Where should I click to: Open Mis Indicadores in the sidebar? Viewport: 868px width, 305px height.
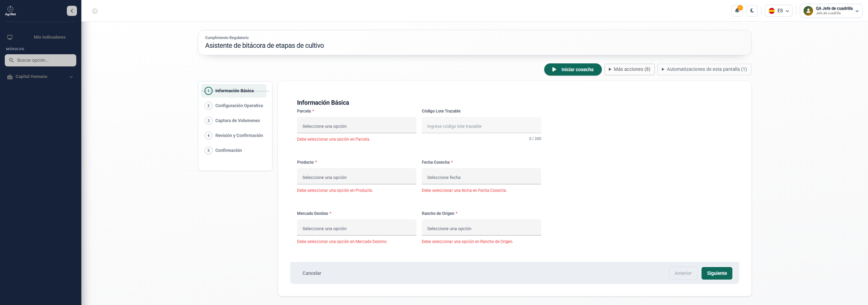[x=49, y=37]
